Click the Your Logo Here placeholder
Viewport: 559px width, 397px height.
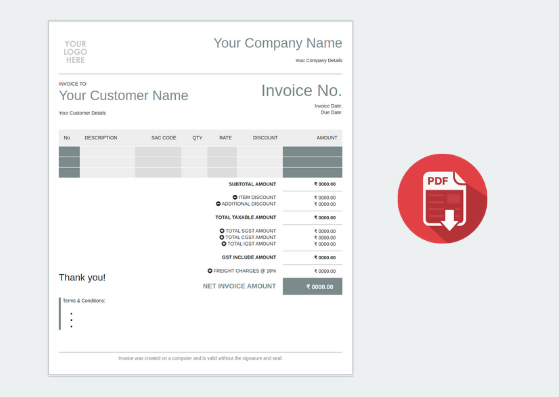pyautogui.click(x=75, y=52)
